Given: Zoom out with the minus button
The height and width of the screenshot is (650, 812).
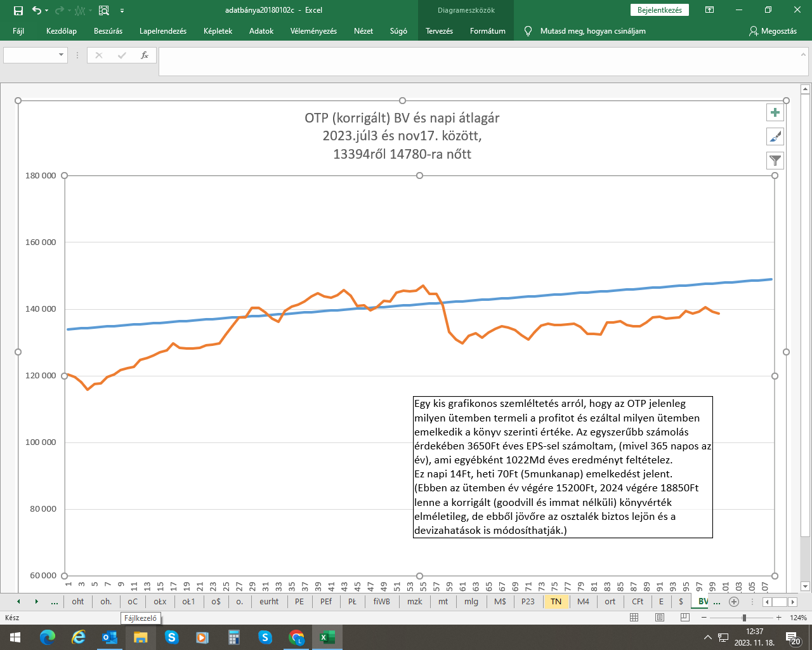Looking at the screenshot, I should 704,618.
